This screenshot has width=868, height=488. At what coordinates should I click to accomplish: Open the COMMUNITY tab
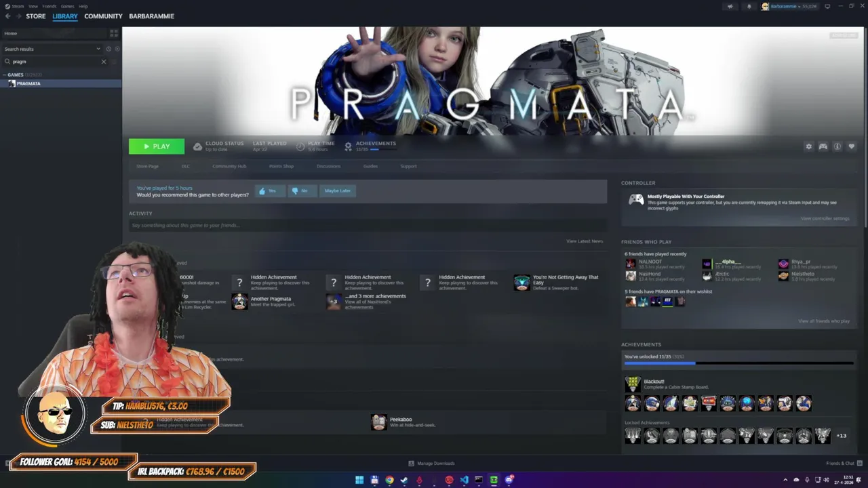click(x=103, y=16)
